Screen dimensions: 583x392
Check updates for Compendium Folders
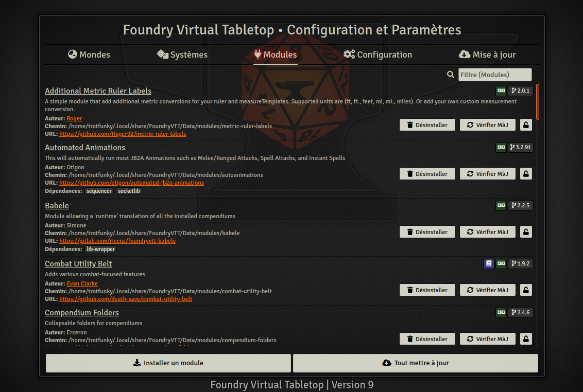[x=487, y=339]
